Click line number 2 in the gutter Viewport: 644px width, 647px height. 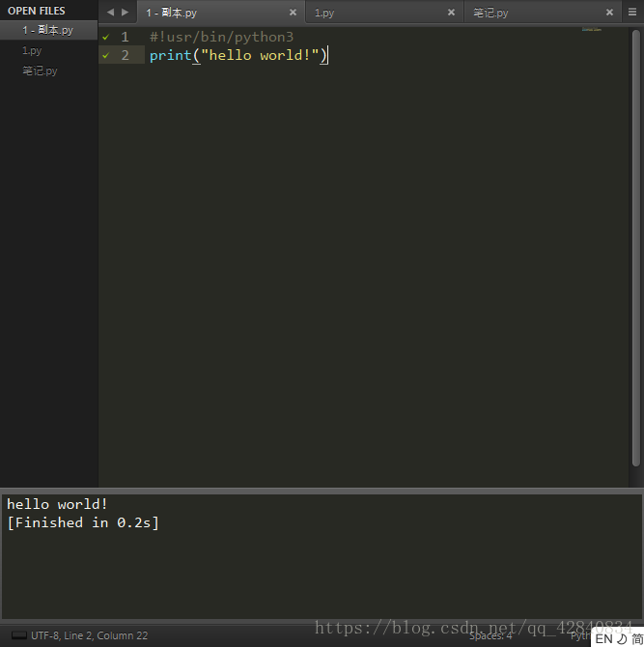click(125, 55)
